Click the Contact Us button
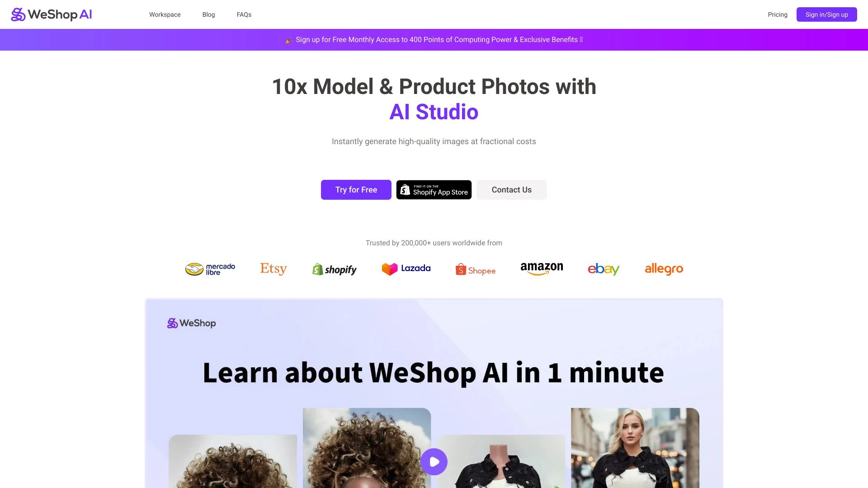The image size is (868, 488). 511,189
